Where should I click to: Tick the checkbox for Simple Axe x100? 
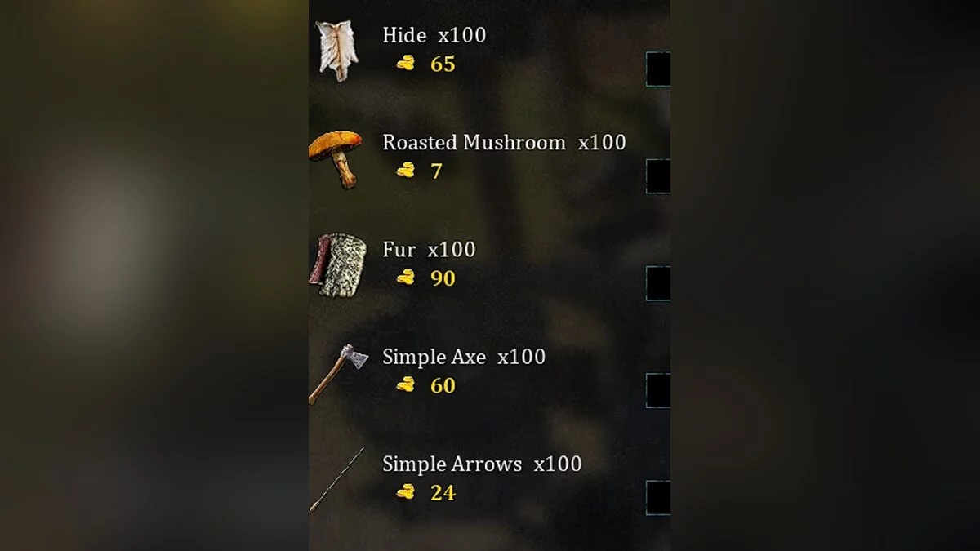[658, 390]
